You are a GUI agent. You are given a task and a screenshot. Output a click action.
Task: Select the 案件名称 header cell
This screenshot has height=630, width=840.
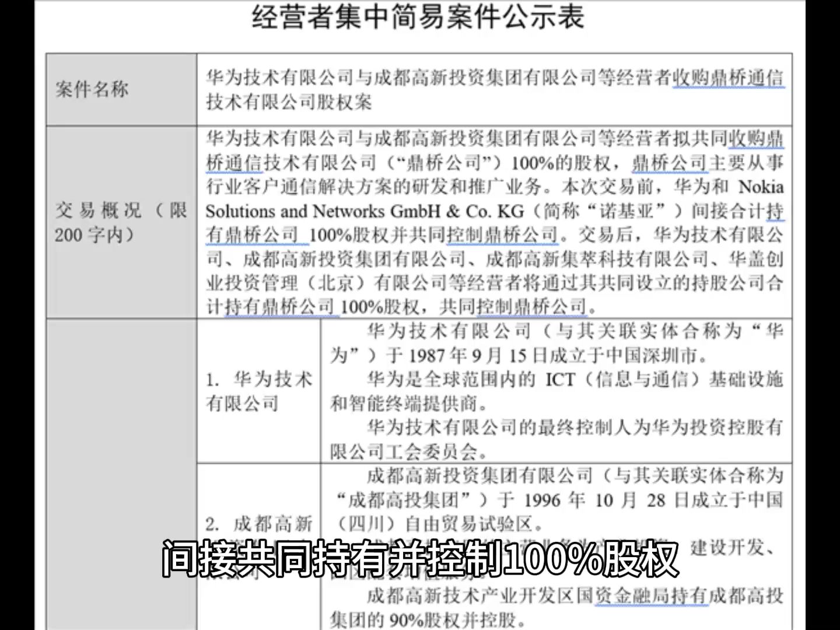[121, 89]
